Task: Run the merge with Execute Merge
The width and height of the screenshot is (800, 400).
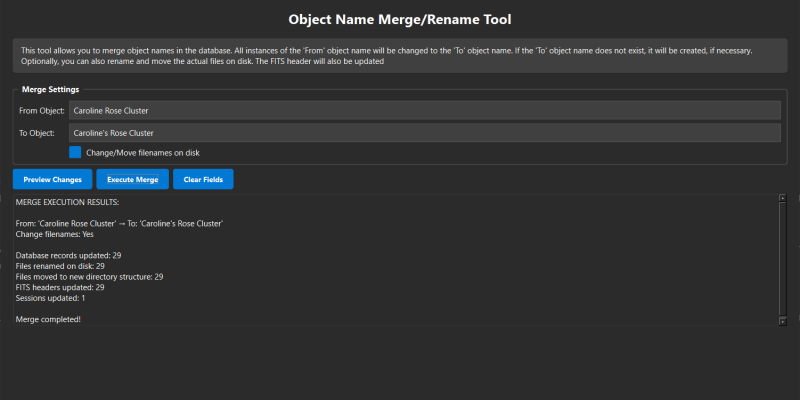Action: pos(132,179)
